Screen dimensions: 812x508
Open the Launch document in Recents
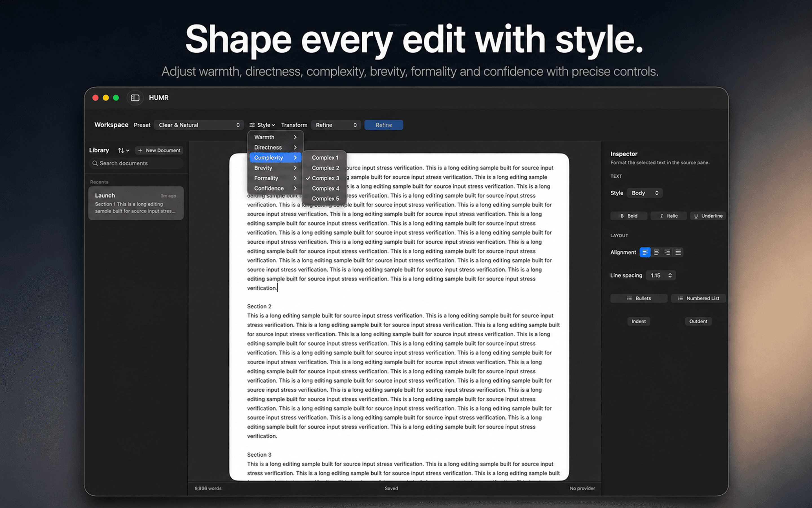click(x=136, y=203)
